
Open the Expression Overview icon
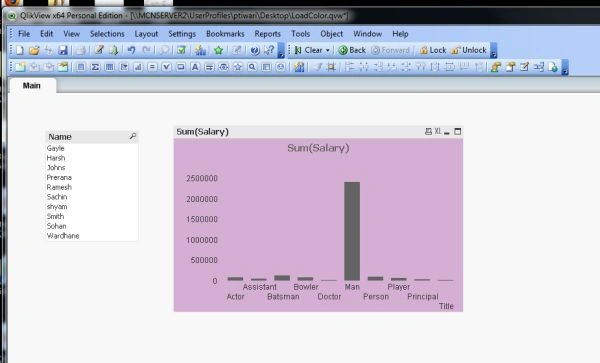point(525,67)
